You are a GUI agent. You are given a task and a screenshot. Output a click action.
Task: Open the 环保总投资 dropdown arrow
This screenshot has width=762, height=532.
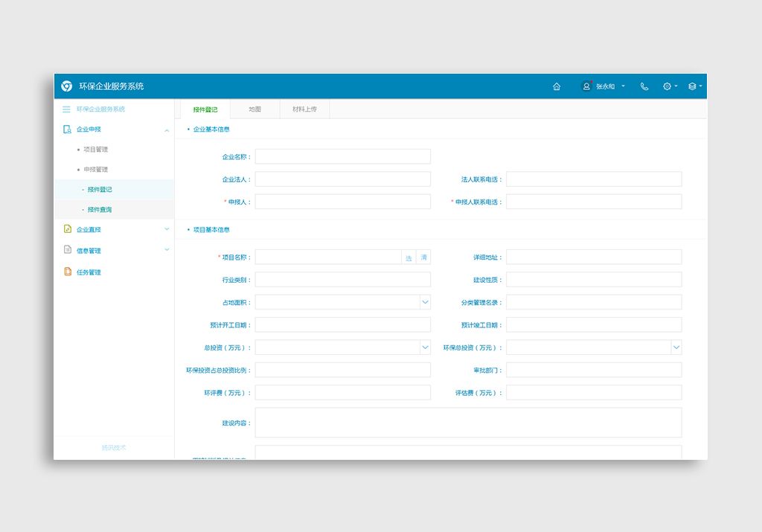pos(676,347)
